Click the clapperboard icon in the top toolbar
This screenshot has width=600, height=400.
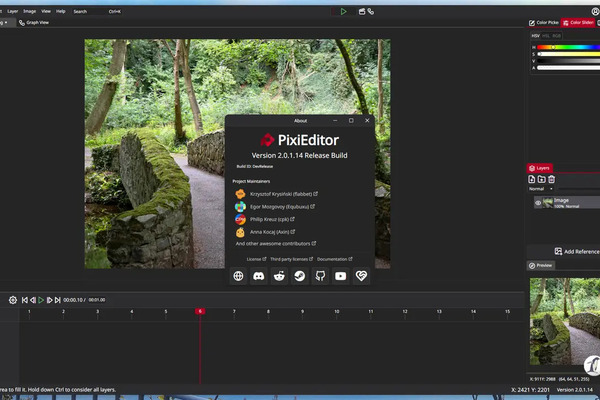tap(362, 11)
